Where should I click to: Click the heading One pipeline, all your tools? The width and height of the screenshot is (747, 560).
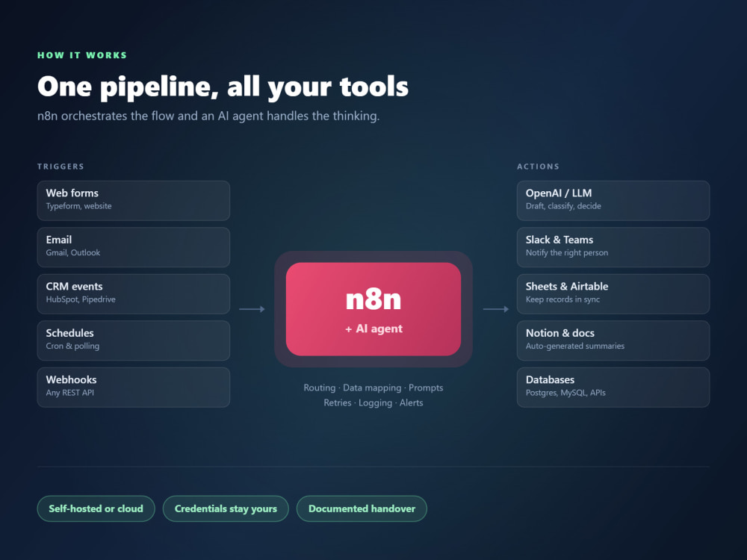click(223, 87)
